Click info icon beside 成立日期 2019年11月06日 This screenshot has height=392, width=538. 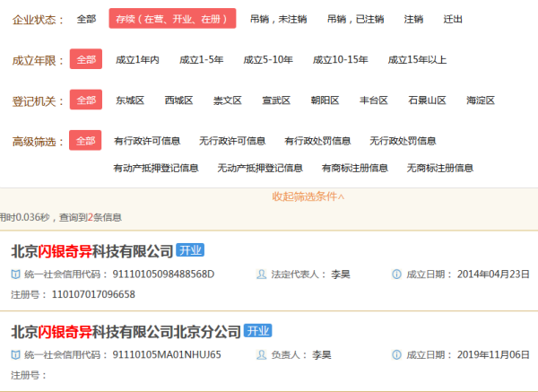click(396, 354)
